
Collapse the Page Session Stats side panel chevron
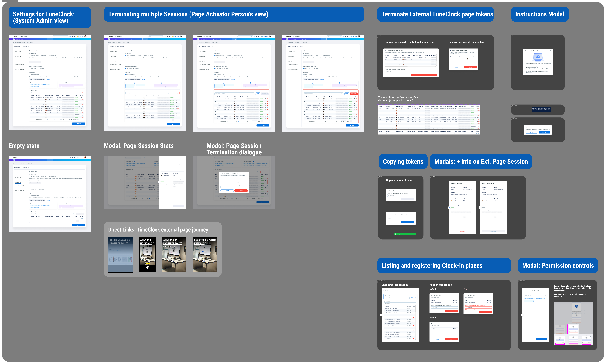pyautogui.click(x=159, y=182)
